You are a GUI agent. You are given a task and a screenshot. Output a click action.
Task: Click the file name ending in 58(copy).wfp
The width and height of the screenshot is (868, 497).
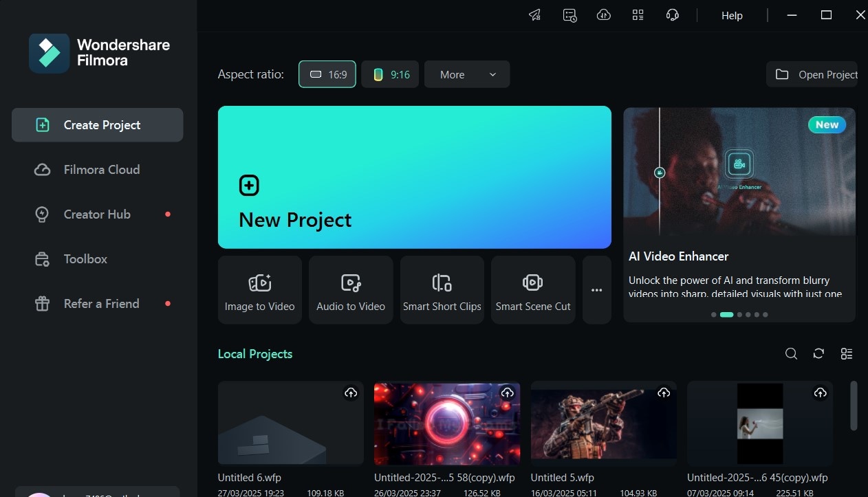(444, 478)
